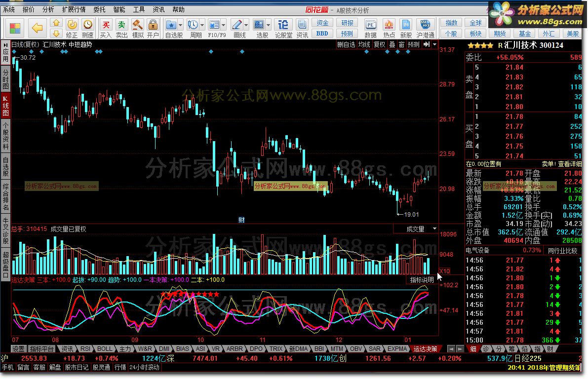Click the down arrow toolbar icon
Viewport: 588px width, 379px height.
(56, 34)
